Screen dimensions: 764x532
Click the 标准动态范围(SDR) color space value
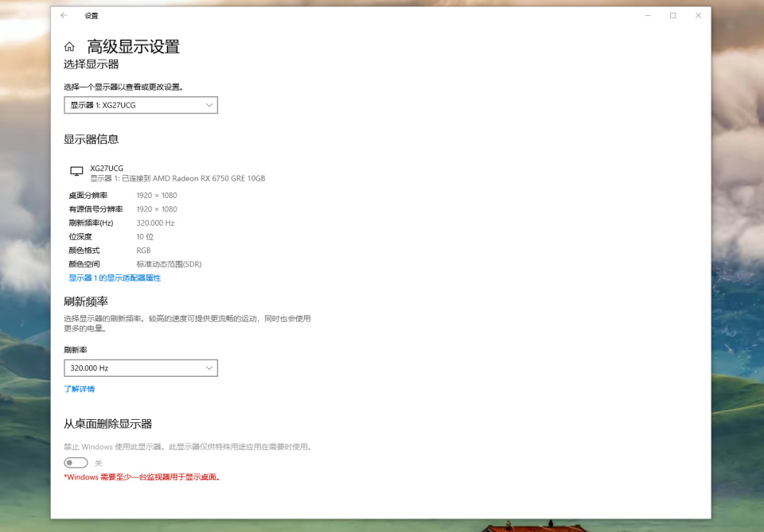point(169,264)
